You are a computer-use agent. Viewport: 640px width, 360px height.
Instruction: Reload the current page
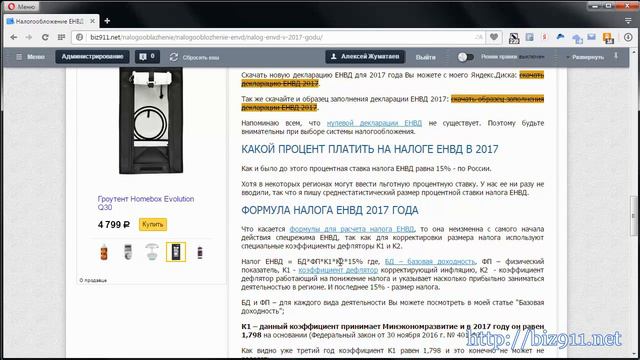tap(45, 37)
